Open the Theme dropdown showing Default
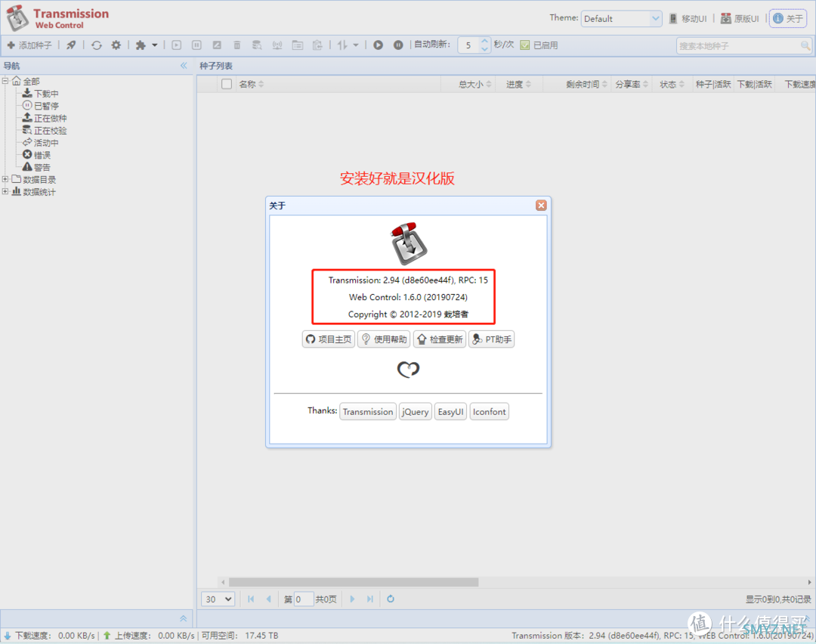The image size is (816, 644). pos(621,19)
